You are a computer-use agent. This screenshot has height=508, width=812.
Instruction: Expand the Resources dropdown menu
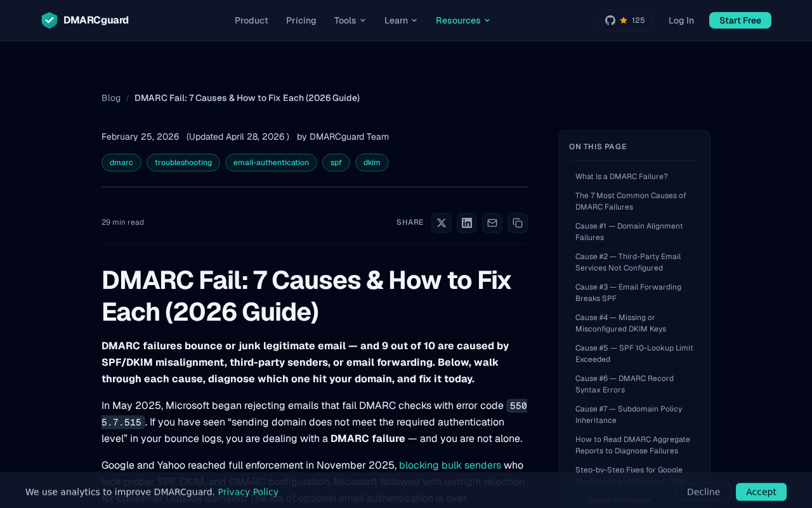coord(463,20)
